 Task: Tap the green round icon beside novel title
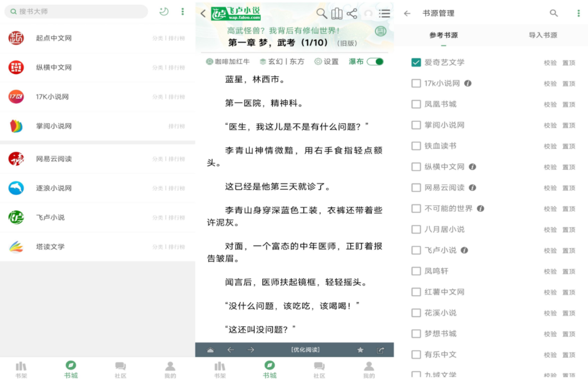pos(380,31)
